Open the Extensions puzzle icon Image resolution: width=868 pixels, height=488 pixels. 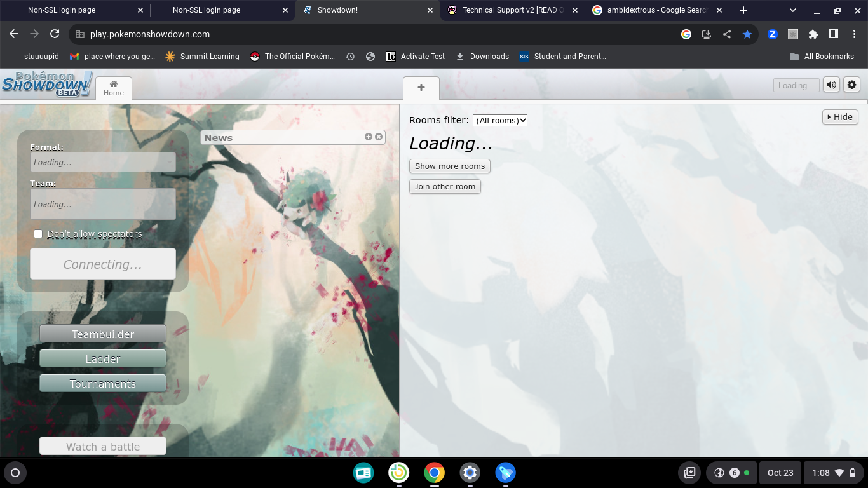813,34
